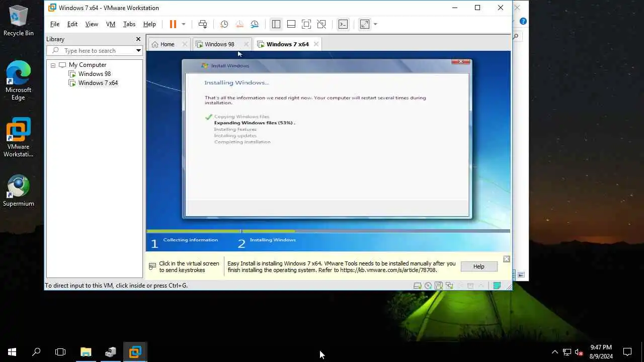
Task: Open the Supermium desktop shortcut
Action: (19, 191)
